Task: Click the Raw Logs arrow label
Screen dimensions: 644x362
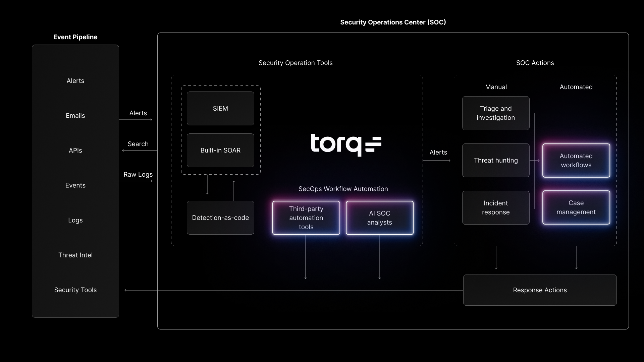Action: pyautogui.click(x=138, y=174)
